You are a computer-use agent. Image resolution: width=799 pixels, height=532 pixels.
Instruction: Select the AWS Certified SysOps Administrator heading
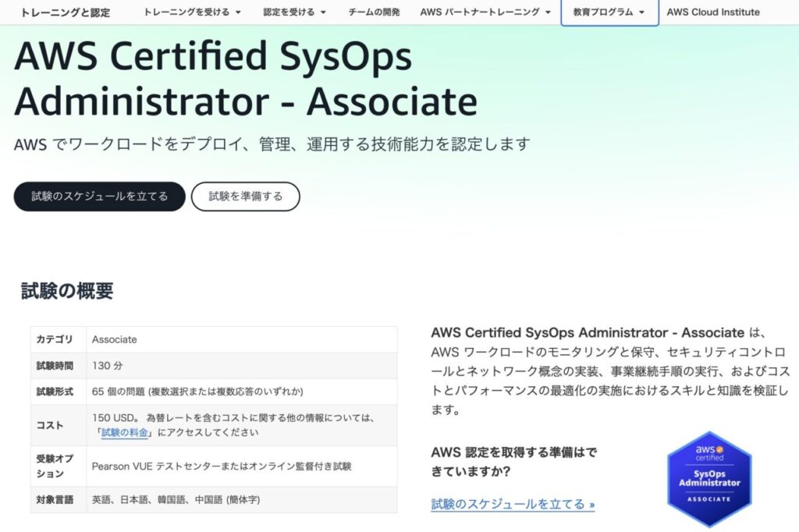(x=246, y=78)
